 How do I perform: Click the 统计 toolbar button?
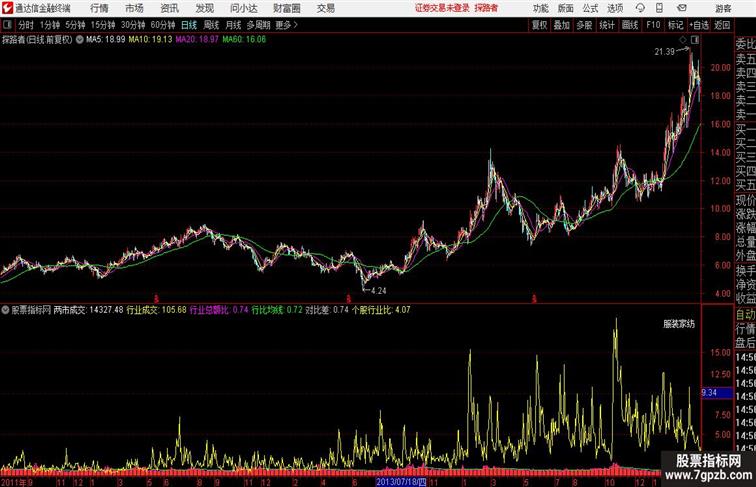pos(607,25)
